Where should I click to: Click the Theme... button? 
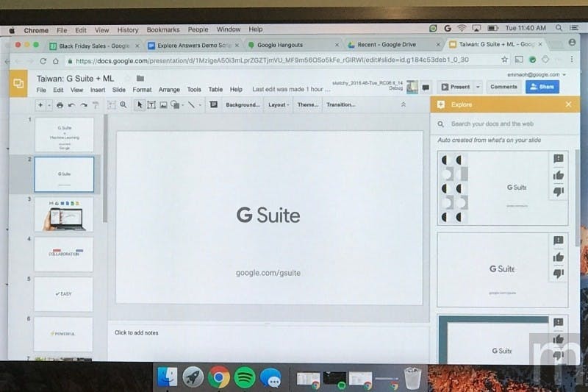(x=308, y=104)
